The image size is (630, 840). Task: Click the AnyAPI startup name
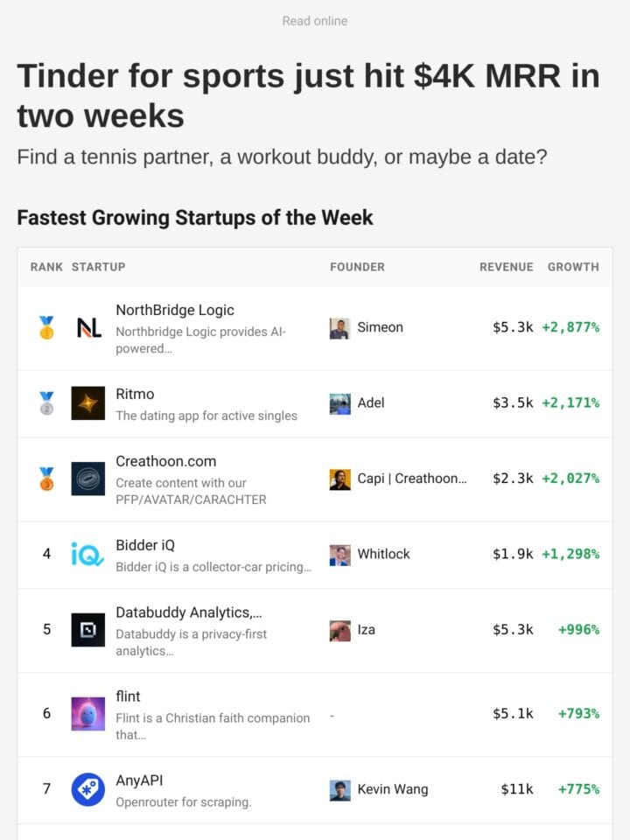point(139,780)
